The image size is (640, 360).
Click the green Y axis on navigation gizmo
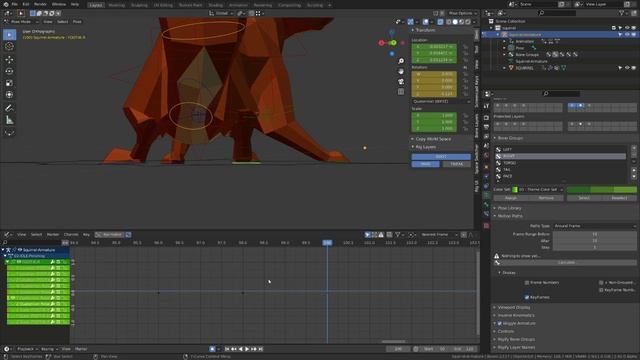click(393, 43)
